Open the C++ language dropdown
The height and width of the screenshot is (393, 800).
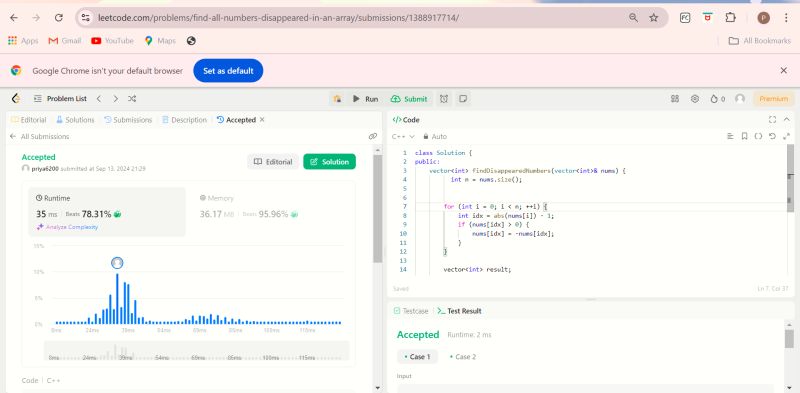coord(403,137)
